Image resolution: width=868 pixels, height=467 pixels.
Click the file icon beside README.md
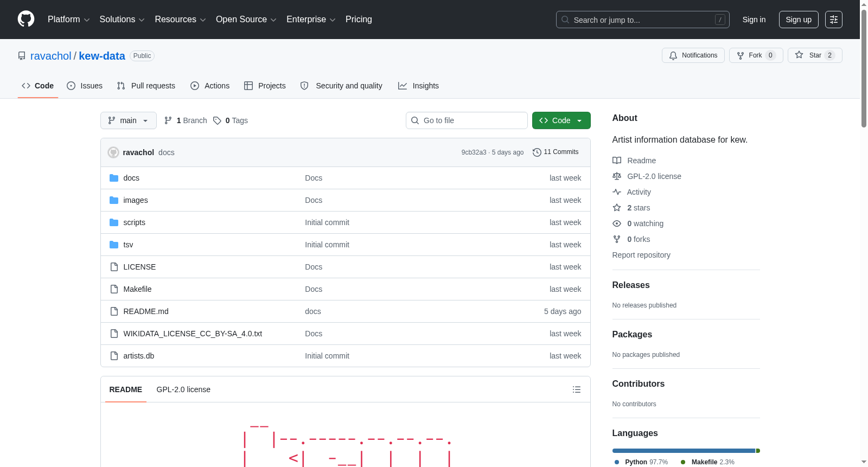tap(114, 311)
